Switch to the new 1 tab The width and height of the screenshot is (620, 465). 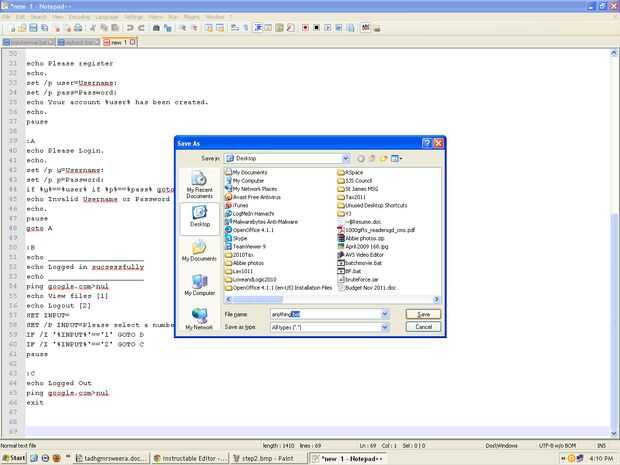[x=118, y=42]
